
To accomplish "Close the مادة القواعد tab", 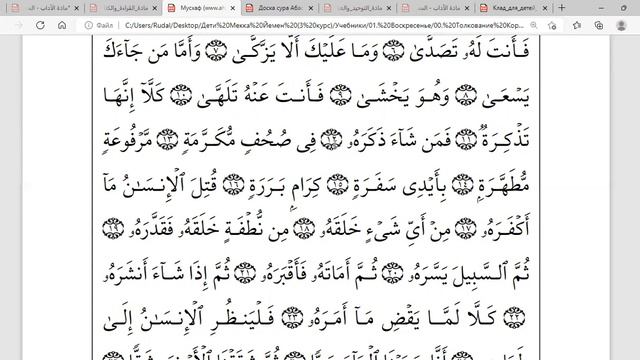I will point(155,8).
